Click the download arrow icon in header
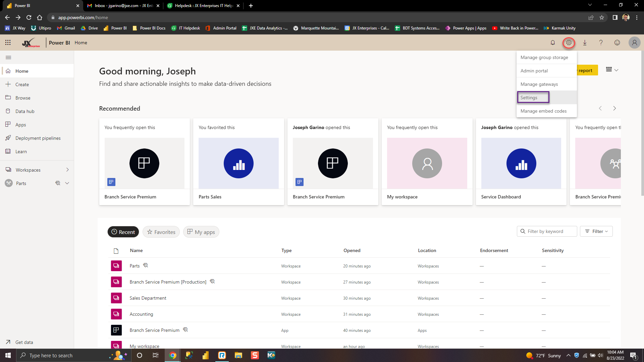 pyautogui.click(x=585, y=43)
